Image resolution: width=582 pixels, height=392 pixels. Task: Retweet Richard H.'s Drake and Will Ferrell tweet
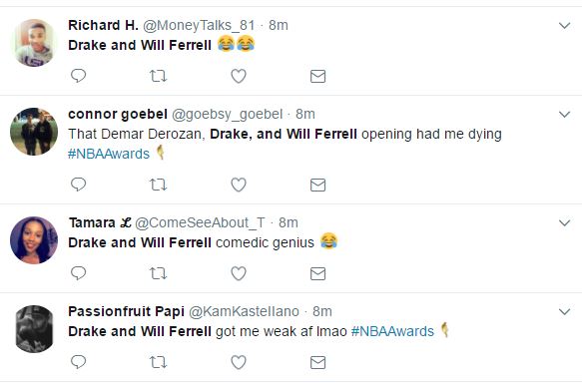tap(158, 76)
